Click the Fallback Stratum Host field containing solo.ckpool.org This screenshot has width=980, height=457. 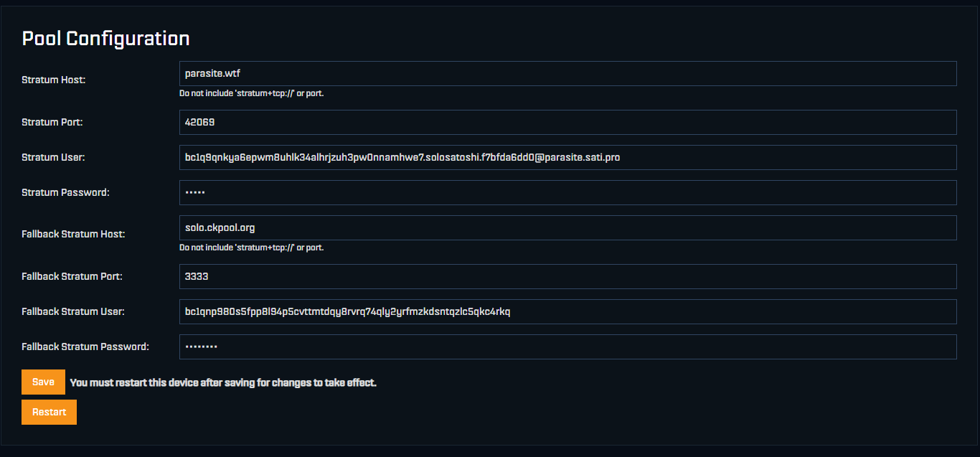(x=567, y=227)
